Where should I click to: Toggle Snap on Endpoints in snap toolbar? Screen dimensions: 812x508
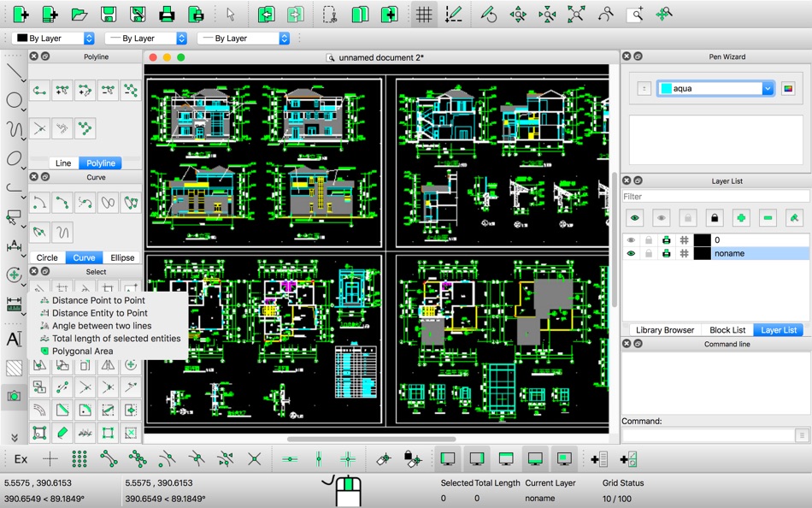109,458
